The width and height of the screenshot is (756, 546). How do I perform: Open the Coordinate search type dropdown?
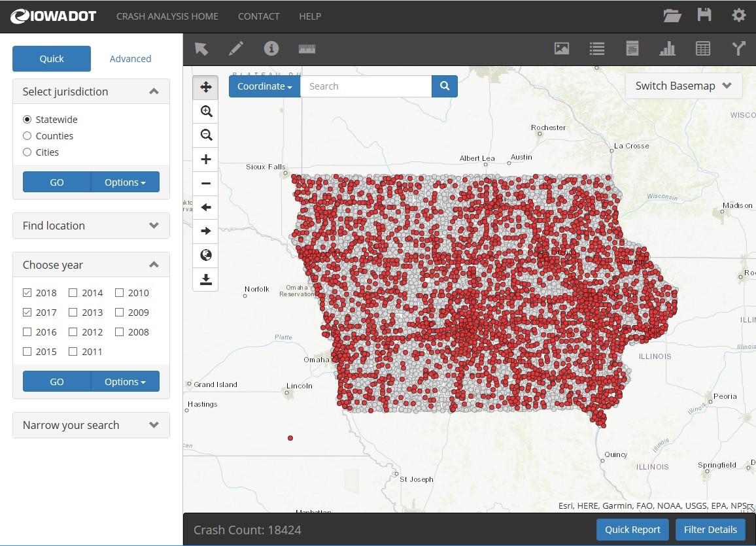(264, 86)
